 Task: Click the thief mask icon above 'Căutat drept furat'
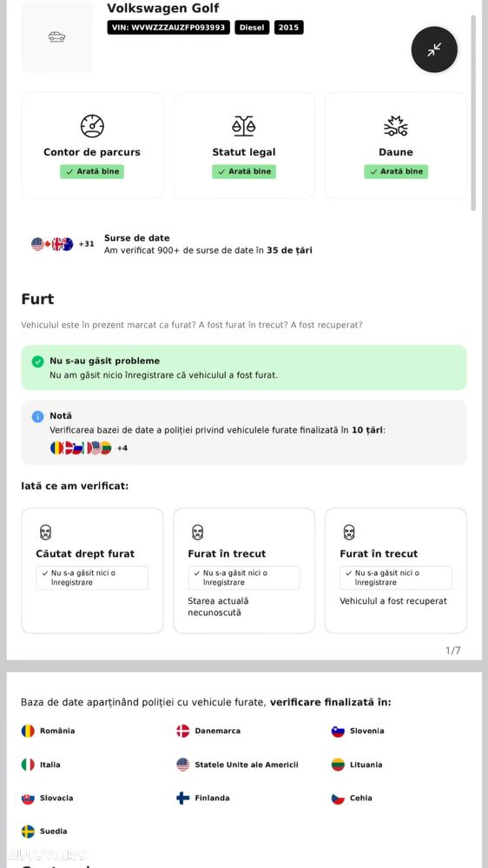[46, 533]
